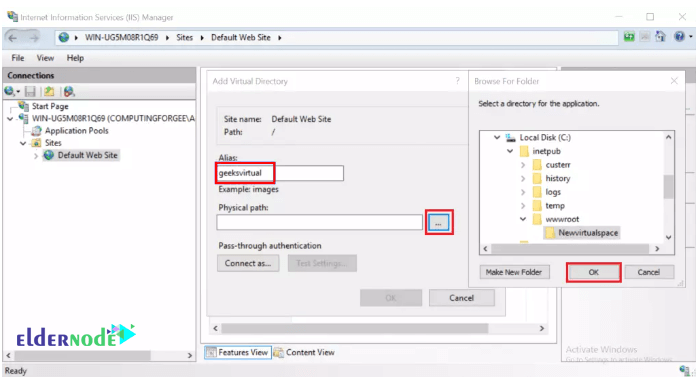Screen dimensions: 696x377
Task: Open the dropdown arrow next to Help icon
Action: pyautogui.click(x=691, y=37)
